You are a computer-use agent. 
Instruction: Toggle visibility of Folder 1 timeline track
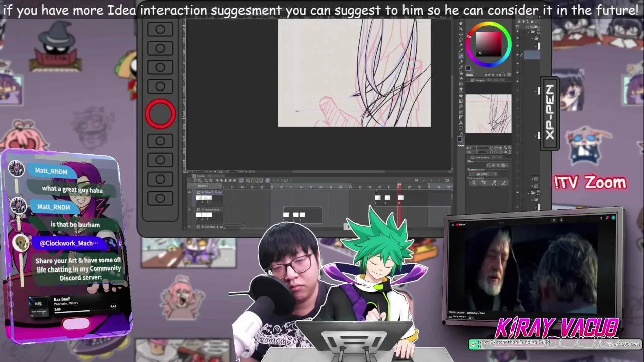pyautogui.click(x=189, y=192)
